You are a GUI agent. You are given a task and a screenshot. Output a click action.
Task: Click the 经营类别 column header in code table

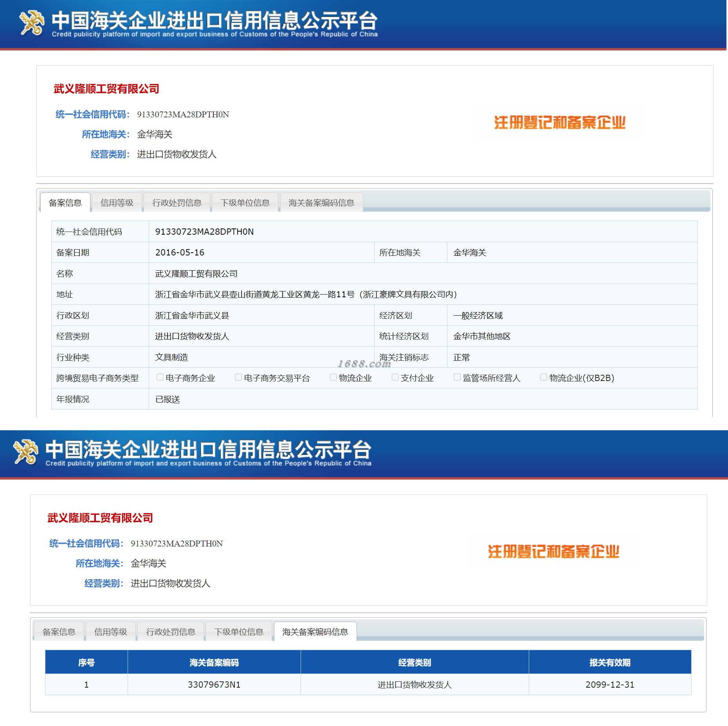[414, 662]
